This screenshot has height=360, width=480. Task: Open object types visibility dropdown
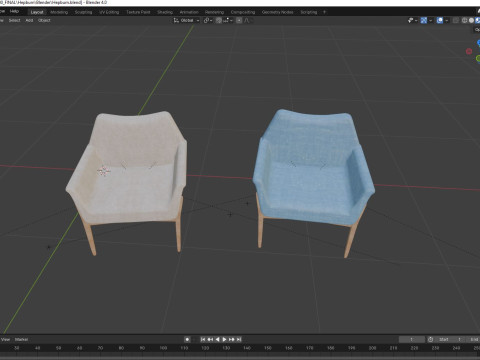412,20
